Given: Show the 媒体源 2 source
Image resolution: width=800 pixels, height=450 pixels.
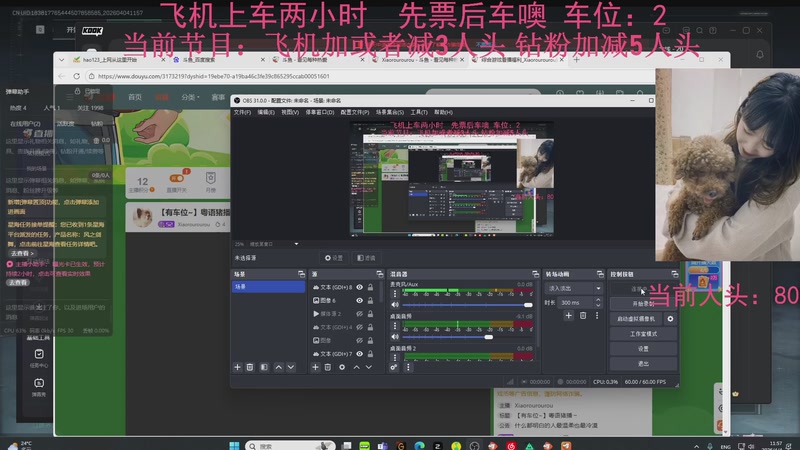Looking at the screenshot, I should tap(360, 314).
